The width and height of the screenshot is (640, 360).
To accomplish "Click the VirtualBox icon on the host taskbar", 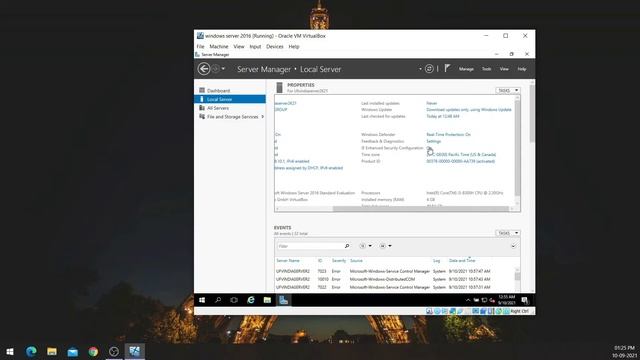I will pos(135,351).
